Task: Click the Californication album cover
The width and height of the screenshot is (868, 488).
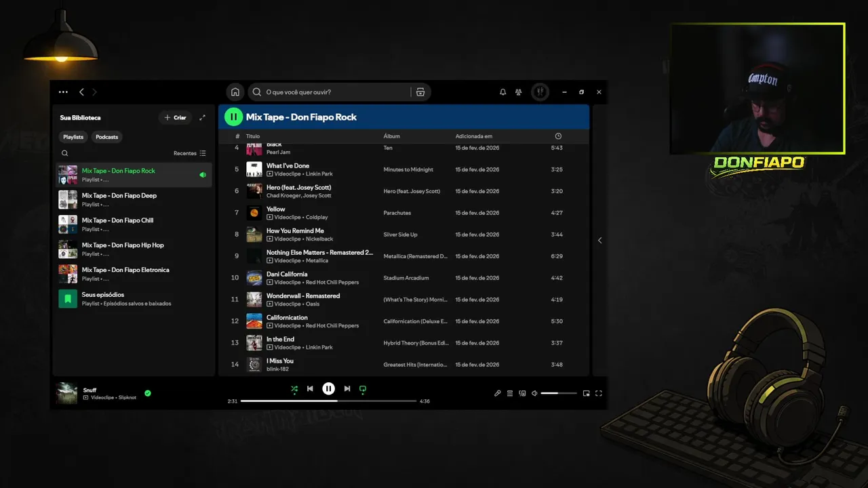Action: click(254, 321)
